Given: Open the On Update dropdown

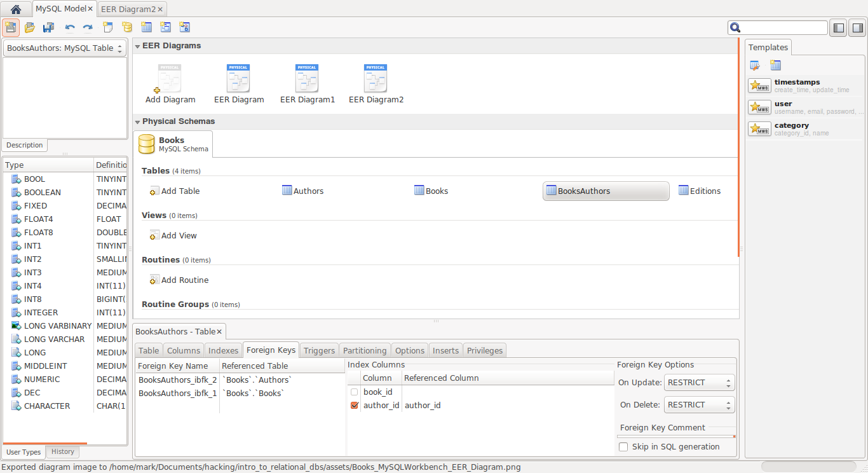Looking at the screenshot, I should [699, 383].
